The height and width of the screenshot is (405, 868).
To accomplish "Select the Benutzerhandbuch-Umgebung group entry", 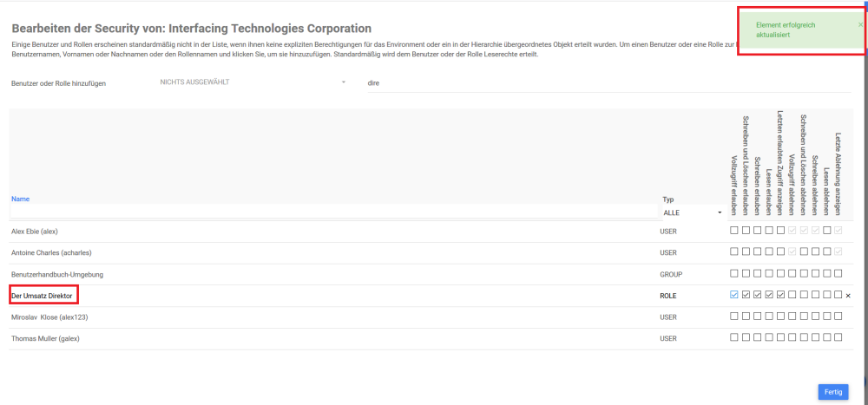I will [x=57, y=274].
